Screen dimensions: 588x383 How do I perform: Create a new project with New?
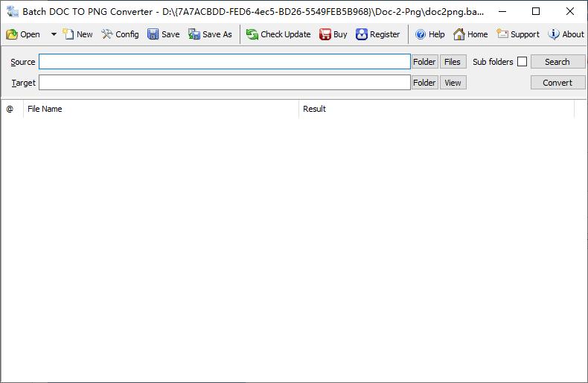[x=77, y=34]
